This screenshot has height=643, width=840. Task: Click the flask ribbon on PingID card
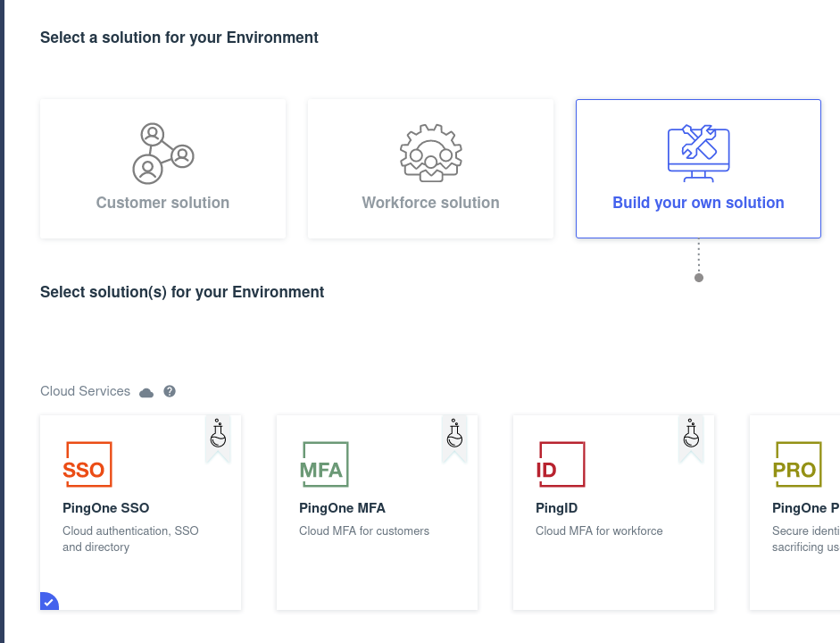(x=691, y=436)
